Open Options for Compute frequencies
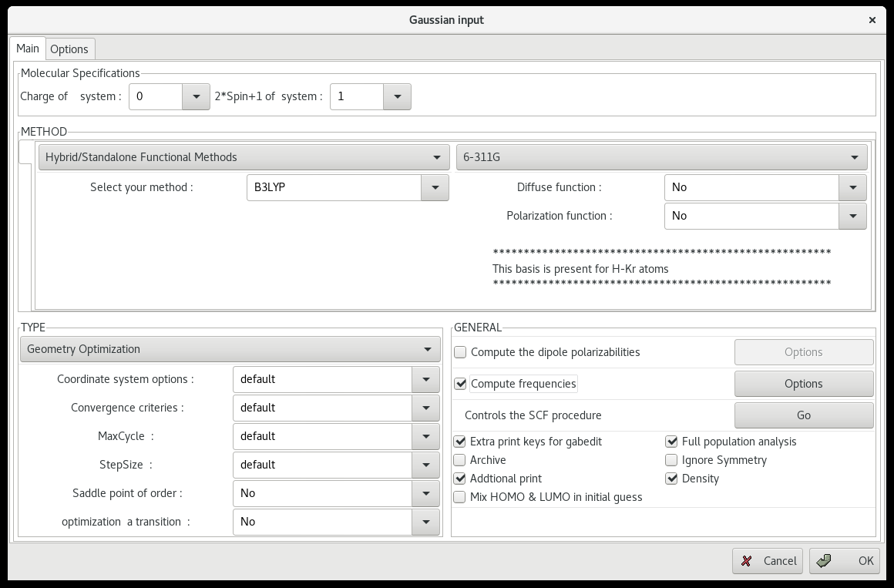 point(803,384)
